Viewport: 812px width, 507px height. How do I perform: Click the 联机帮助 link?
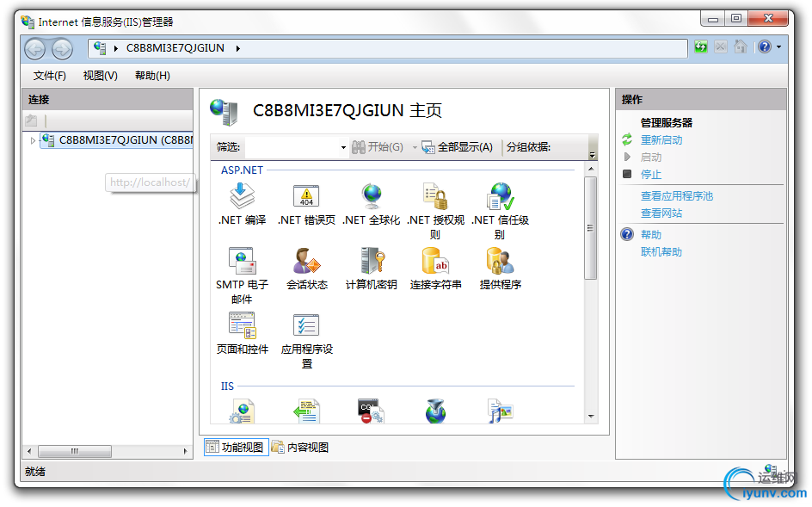pos(661,252)
